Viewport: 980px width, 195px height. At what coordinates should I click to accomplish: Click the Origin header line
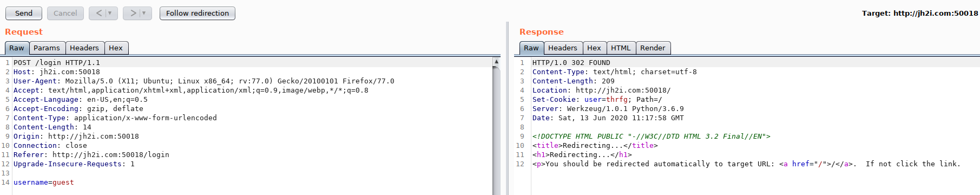pyautogui.click(x=76, y=136)
